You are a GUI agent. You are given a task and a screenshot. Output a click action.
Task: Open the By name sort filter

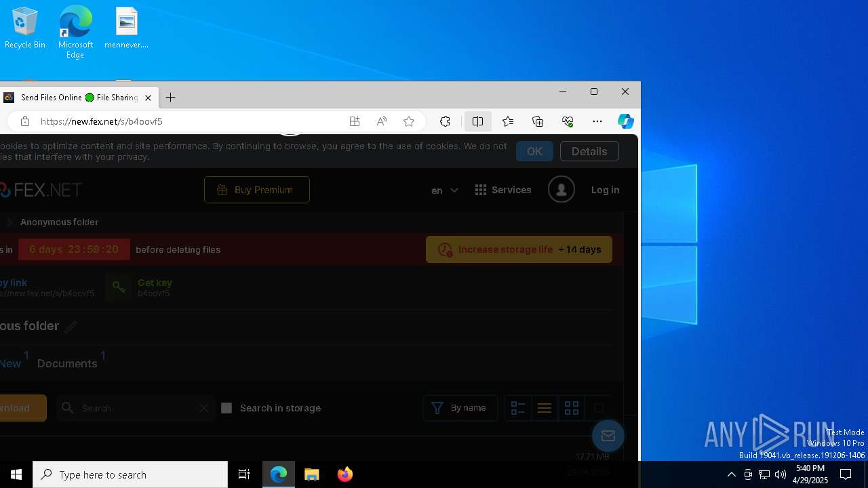click(460, 408)
